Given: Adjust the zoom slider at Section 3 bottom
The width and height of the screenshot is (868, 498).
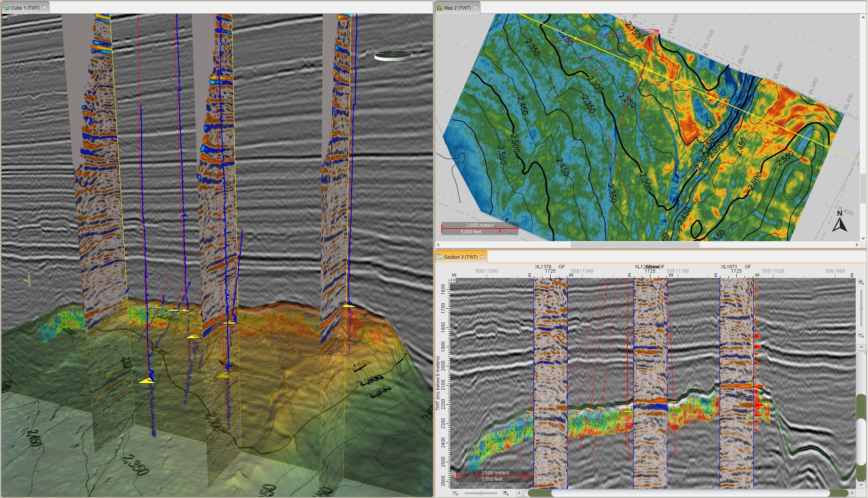Looking at the screenshot, I should [x=481, y=493].
